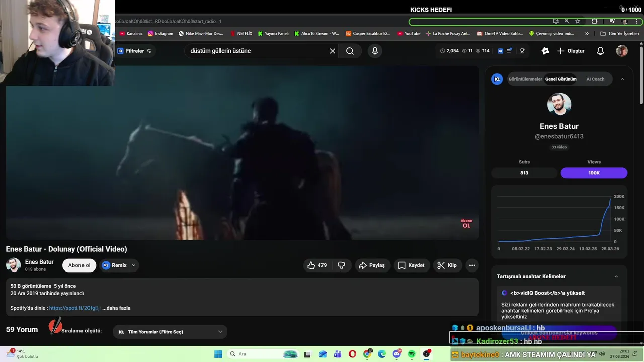Click the @enesbatur6413 handle in vidIQ panel

pos(559,136)
